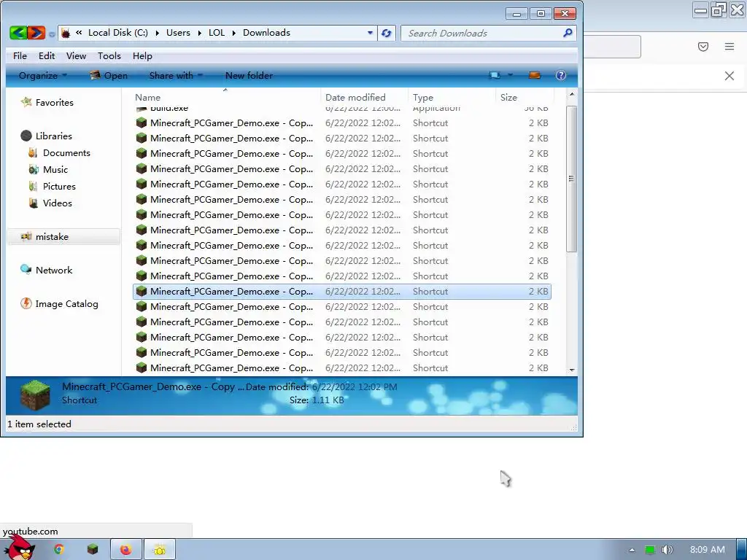Click the Date modified value in the details pane
747x560 pixels.
(x=355, y=386)
